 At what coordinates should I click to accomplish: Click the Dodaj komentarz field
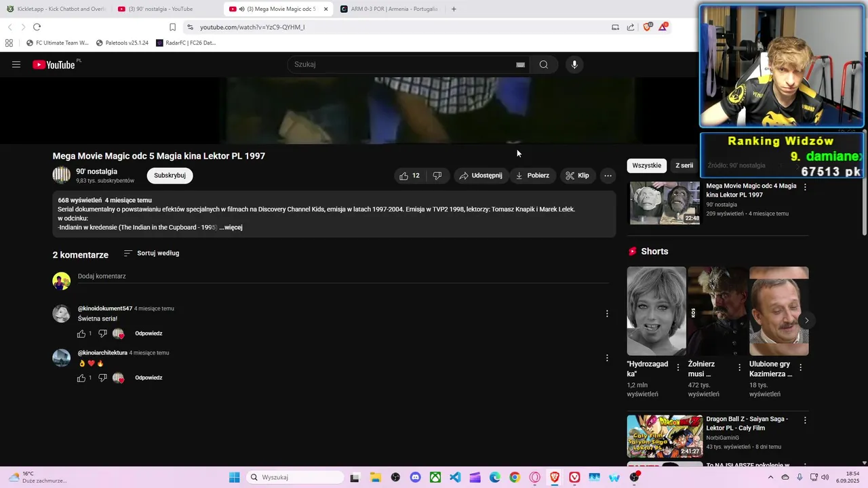coord(342,277)
